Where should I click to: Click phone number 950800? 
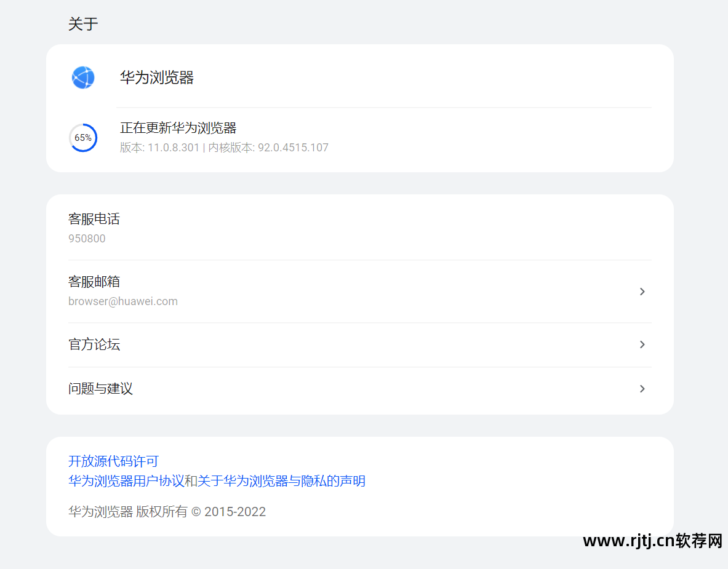pos(87,239)
